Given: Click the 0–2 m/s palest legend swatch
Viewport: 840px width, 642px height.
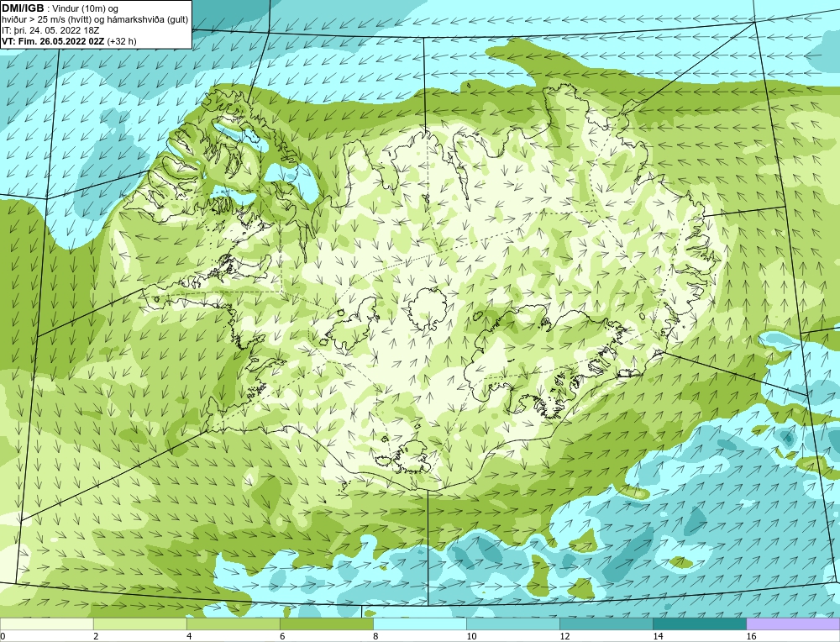Looking at the screenshot, I should tap(46, 624).
